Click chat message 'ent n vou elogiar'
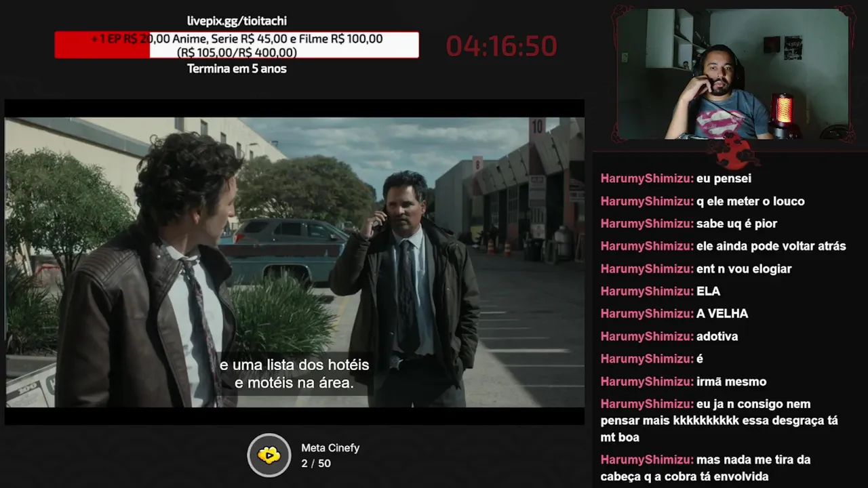868x488 pixels. click(744, 269)
